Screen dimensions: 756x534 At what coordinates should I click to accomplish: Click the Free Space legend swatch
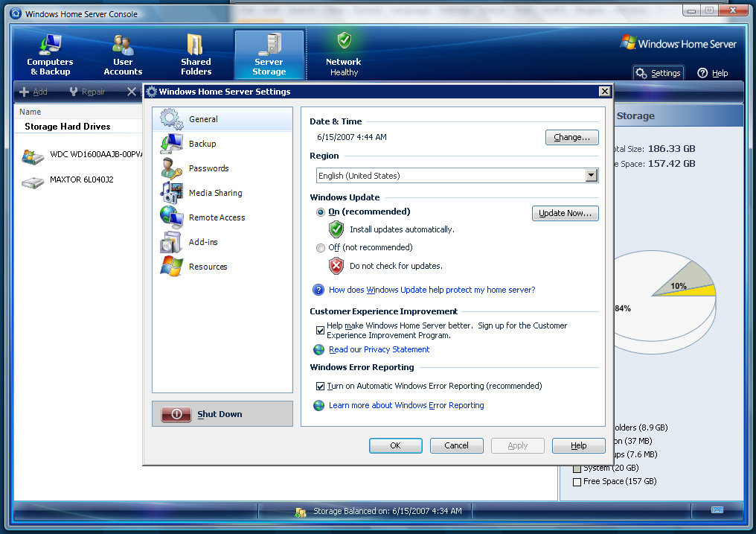click(x=577, y=482)
